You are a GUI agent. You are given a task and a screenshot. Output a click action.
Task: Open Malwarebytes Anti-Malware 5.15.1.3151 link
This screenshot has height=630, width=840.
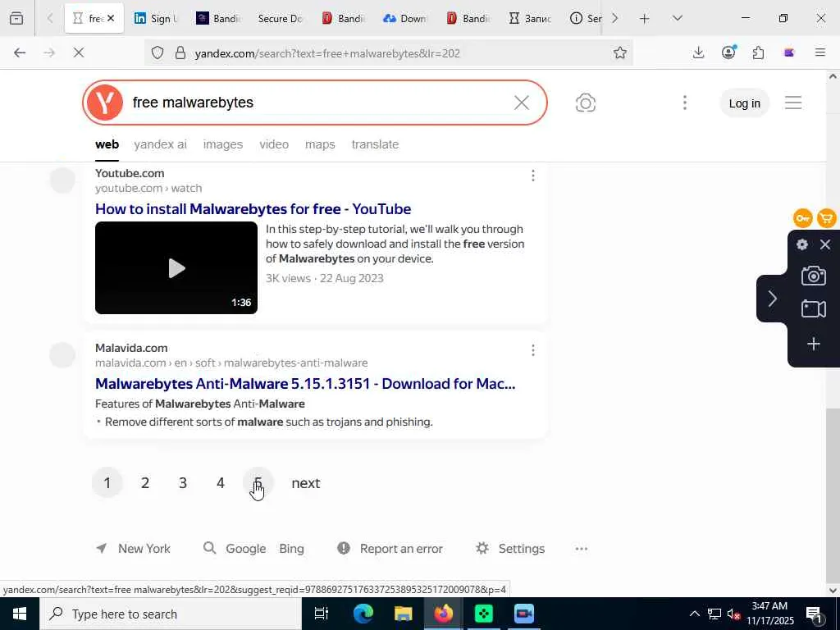(x=305, y=384)
